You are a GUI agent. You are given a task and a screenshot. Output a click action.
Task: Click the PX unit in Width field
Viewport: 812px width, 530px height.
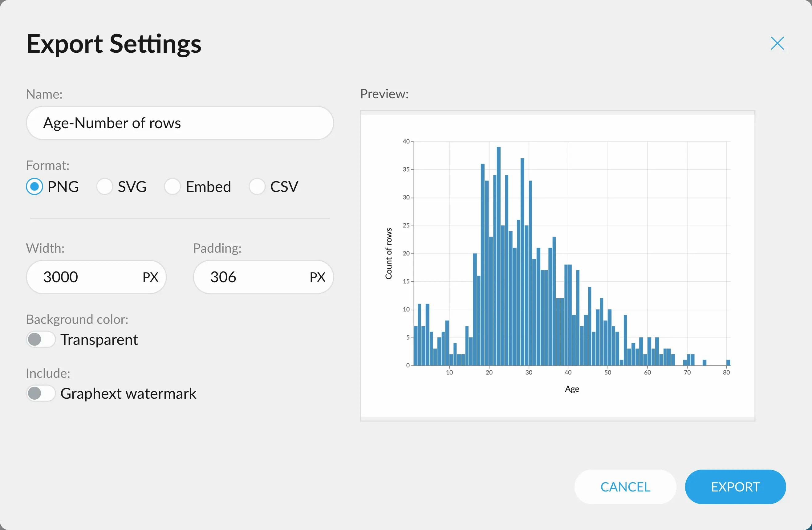point(150,277)
